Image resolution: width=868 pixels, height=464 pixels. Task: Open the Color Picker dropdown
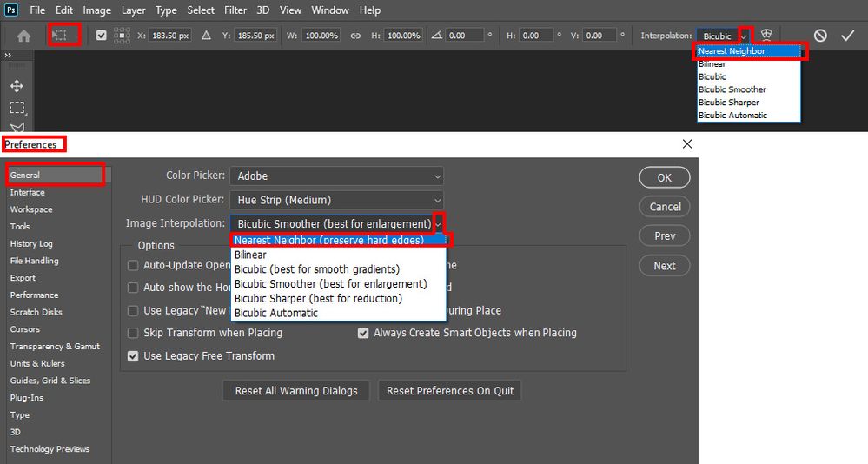coord(336,176)
